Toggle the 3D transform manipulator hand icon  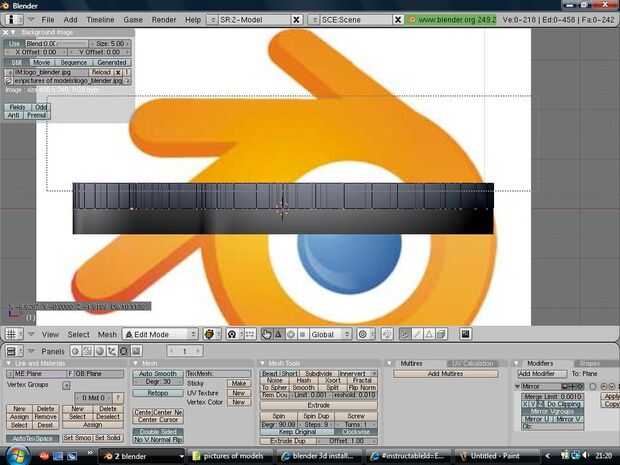click(x=267, y=334)
